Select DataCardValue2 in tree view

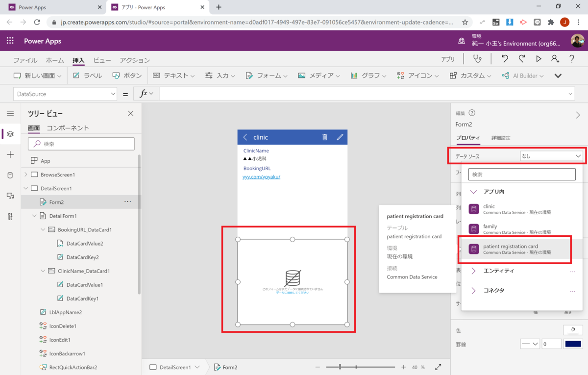pos(84,243)
